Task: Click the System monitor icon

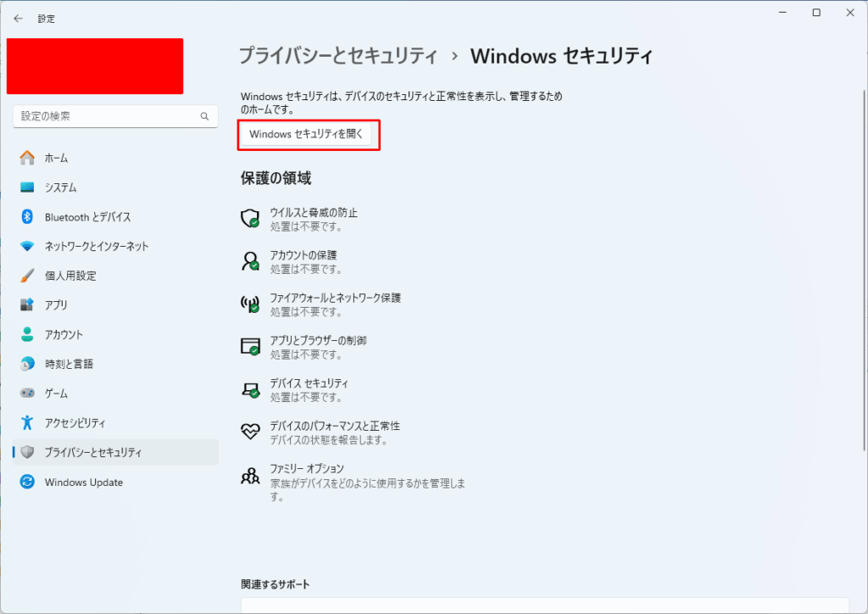Action: point(27,187)
